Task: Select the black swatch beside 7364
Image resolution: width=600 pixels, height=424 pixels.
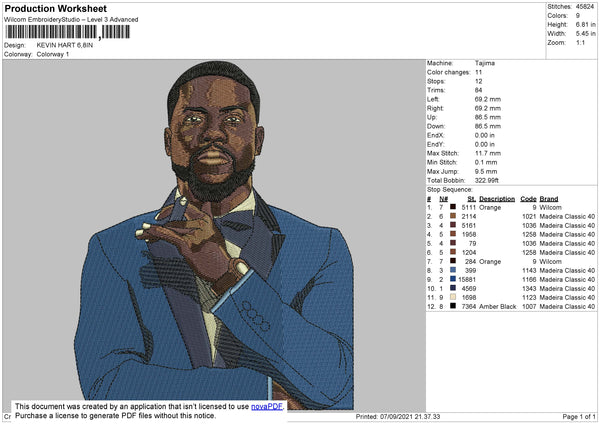Action: tap(453, 306)
